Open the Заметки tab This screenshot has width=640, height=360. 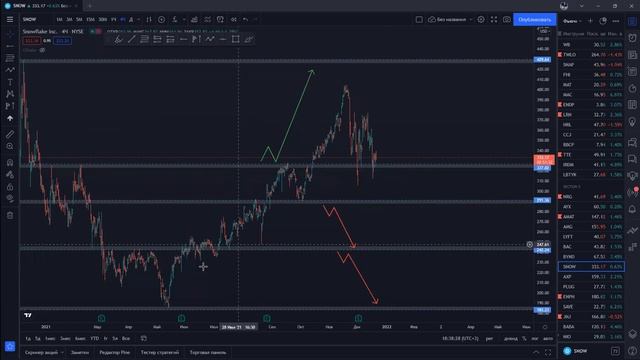[x=80, y=352]
